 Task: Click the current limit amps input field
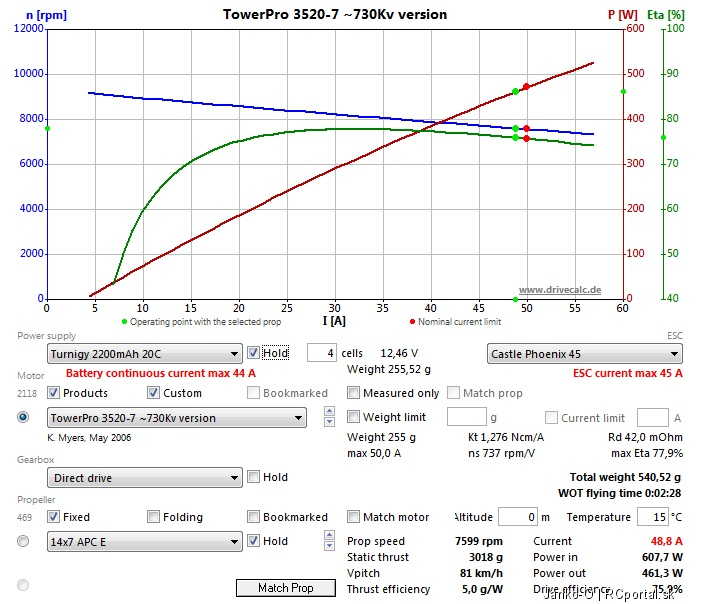tap(653, 418)
